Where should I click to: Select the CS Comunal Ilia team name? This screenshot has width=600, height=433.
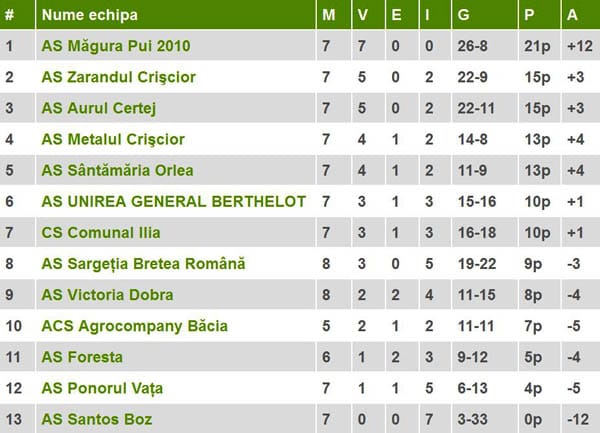[101, 233]
